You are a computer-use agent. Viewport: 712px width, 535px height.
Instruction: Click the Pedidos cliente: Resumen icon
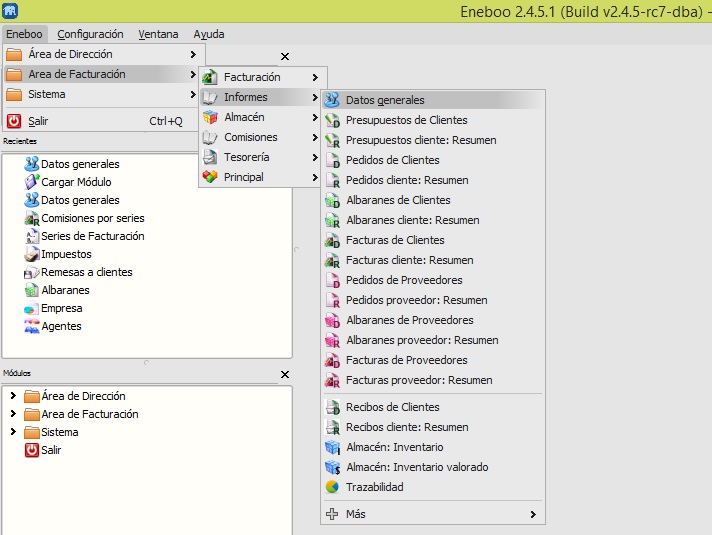(332, 180)
